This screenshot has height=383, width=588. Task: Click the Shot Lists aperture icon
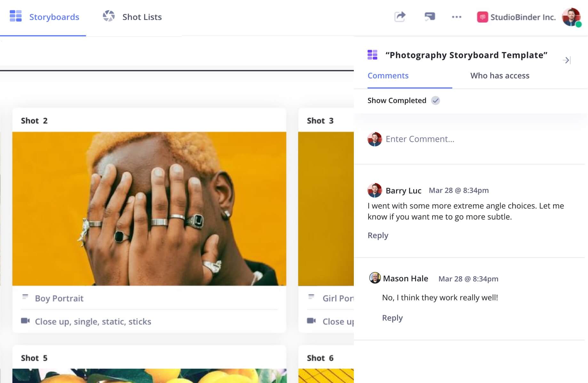109,16
